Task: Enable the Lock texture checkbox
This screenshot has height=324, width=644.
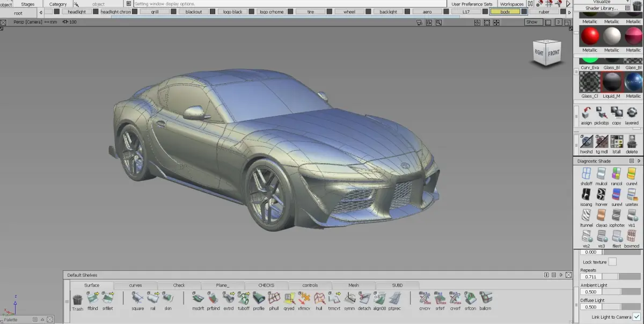Action: click(x=612, y=262)
